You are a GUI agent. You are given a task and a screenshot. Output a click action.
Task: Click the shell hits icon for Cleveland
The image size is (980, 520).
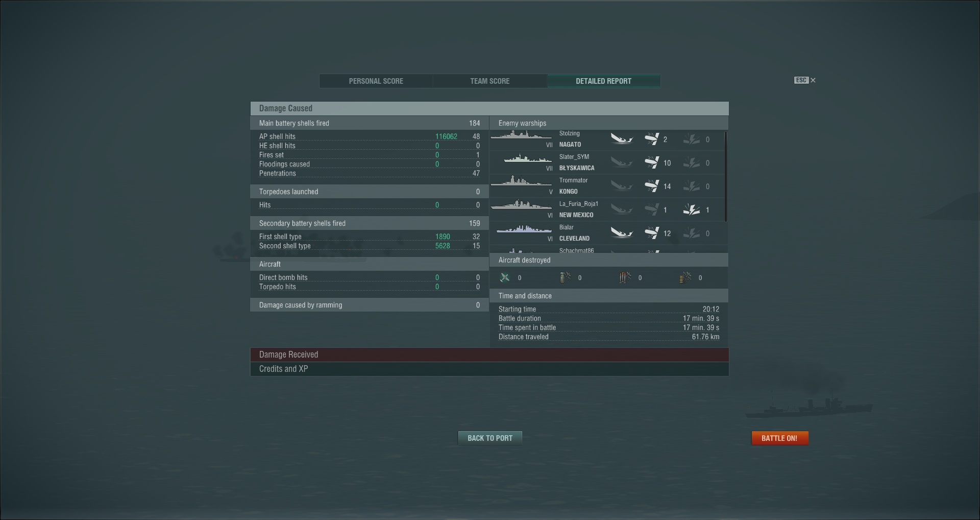click(x=652, y=233)
